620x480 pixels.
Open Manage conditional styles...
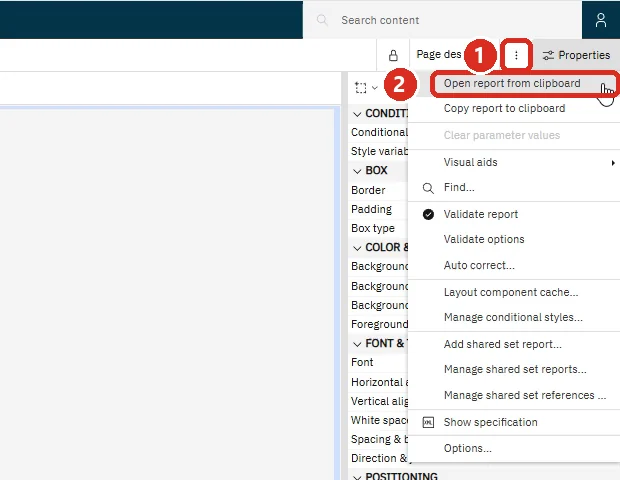click(x=514, y=317)
